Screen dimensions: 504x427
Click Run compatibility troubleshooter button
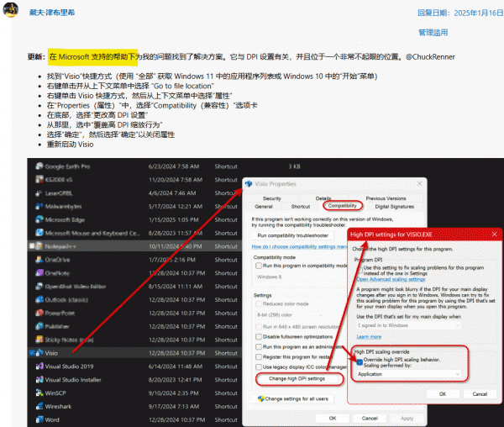293,235
